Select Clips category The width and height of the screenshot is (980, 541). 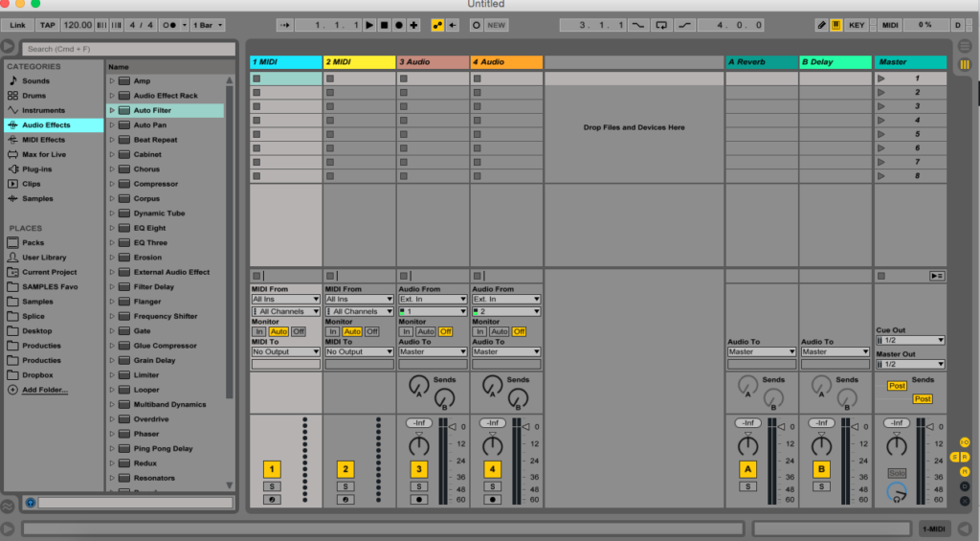tap(32, 184)
